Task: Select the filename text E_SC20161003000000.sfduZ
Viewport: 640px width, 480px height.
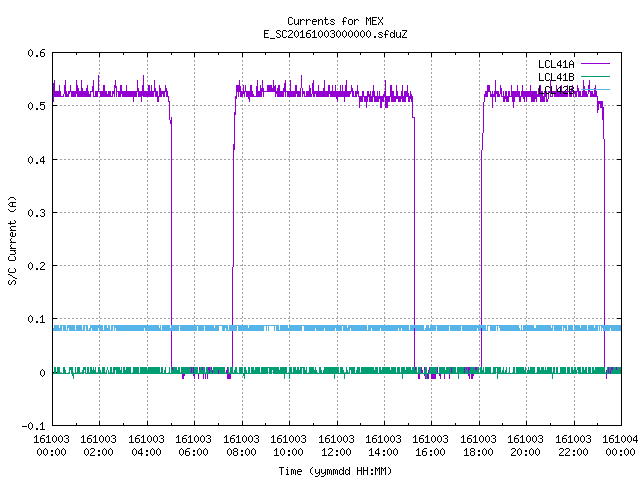Action: (335, 34)
